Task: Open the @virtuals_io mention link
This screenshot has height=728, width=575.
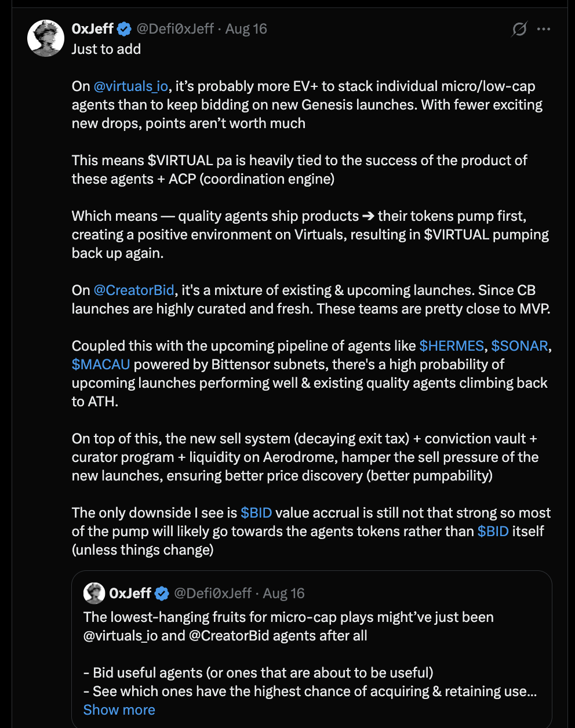Action: (131, 86)
